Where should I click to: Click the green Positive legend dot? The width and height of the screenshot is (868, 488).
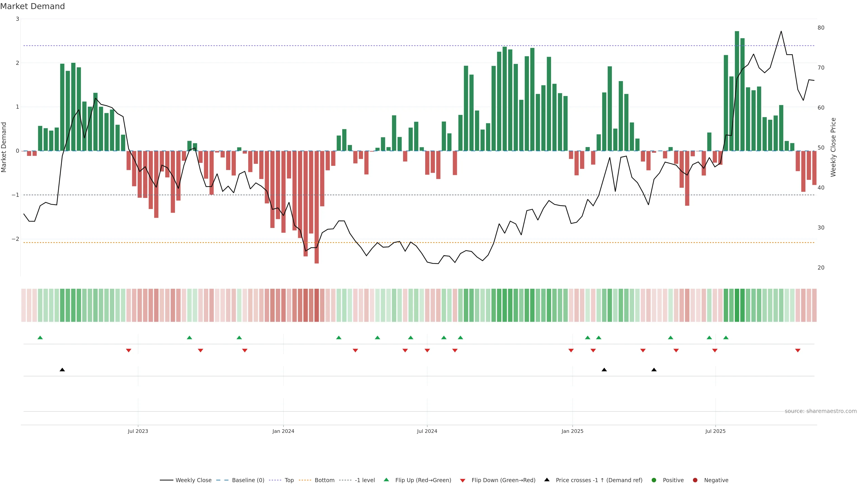(x=654, y=480)
